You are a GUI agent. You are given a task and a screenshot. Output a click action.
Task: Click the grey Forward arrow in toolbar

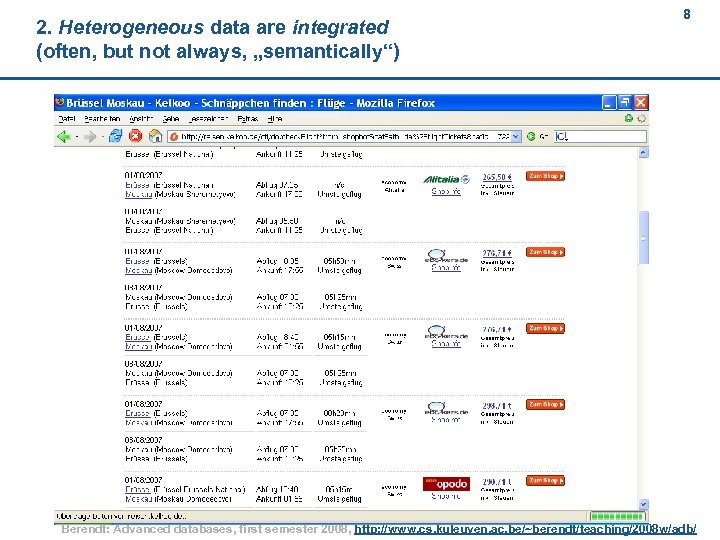point(90,136)
